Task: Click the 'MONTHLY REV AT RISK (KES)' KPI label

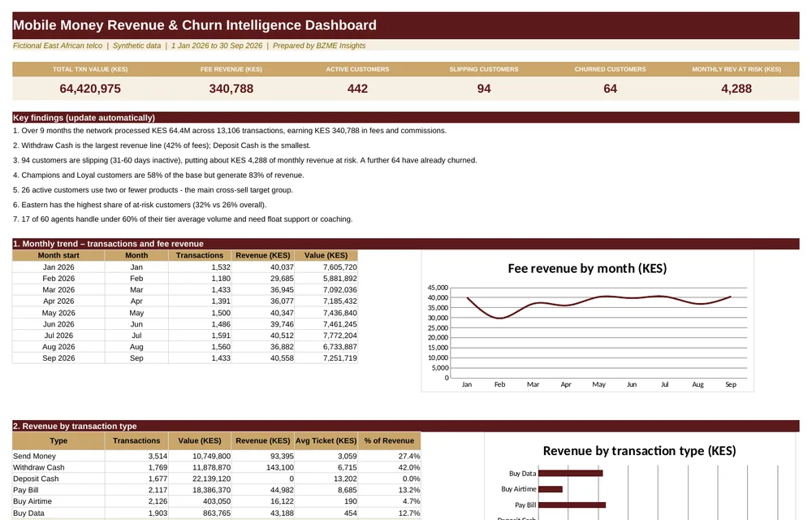Action: [736, 69]
